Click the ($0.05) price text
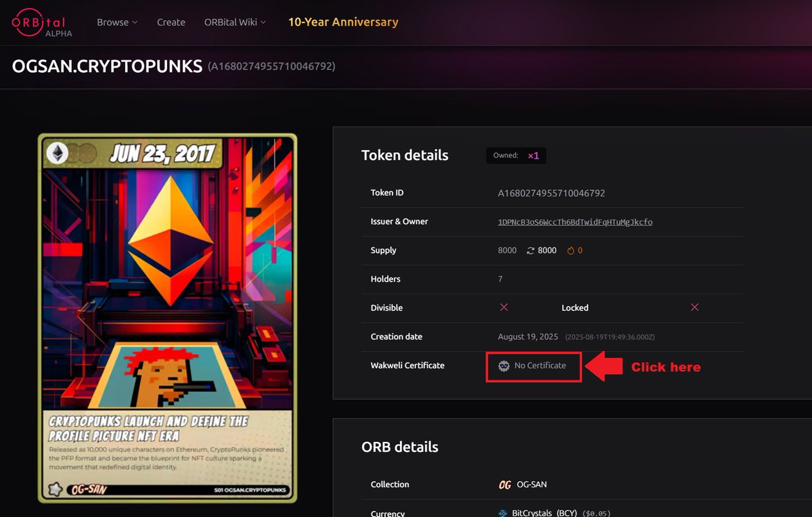This screenshot has height=517, width=812. point(596,514)
